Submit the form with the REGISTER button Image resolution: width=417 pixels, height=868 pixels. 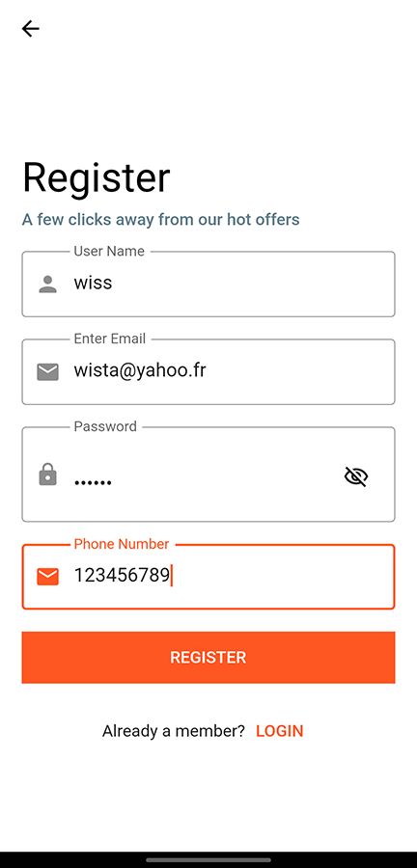click(208, 657)
